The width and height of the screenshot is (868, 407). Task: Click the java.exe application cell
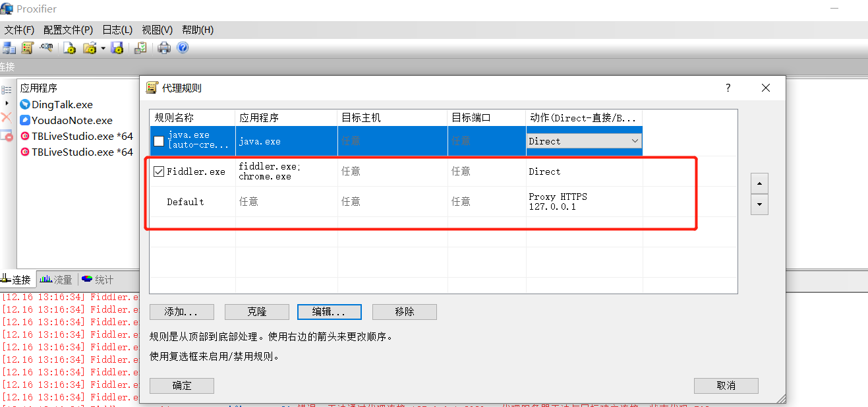tap(287, 141)
